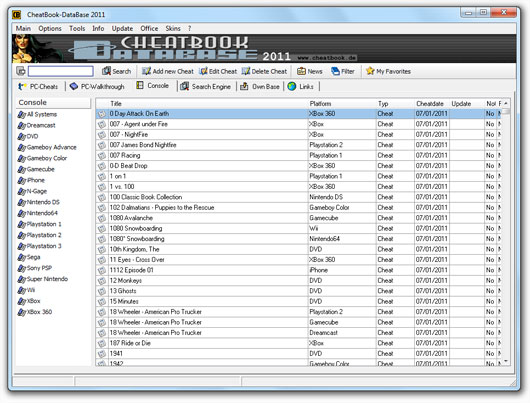The height and width of the screenshot is (403, 530).
Task: Click scrollbar down arrow in cheat list
Action: (x=506, y=361)
